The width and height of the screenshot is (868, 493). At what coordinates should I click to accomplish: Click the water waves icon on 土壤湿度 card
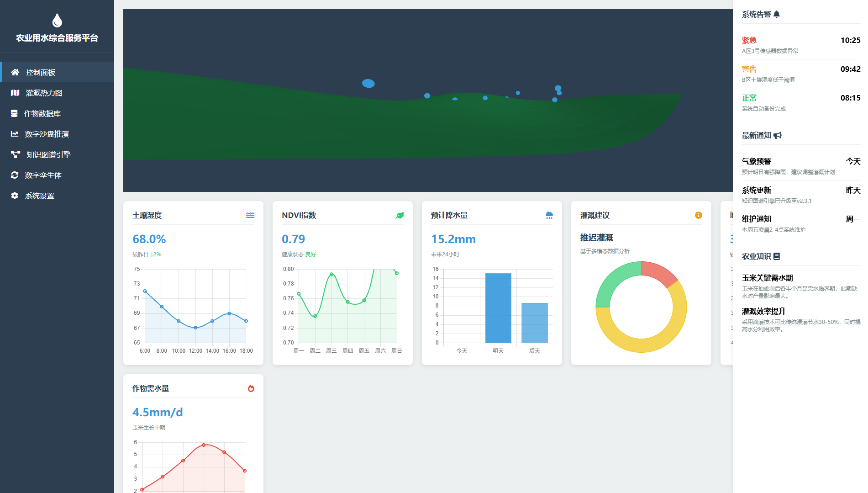point(250,215)
